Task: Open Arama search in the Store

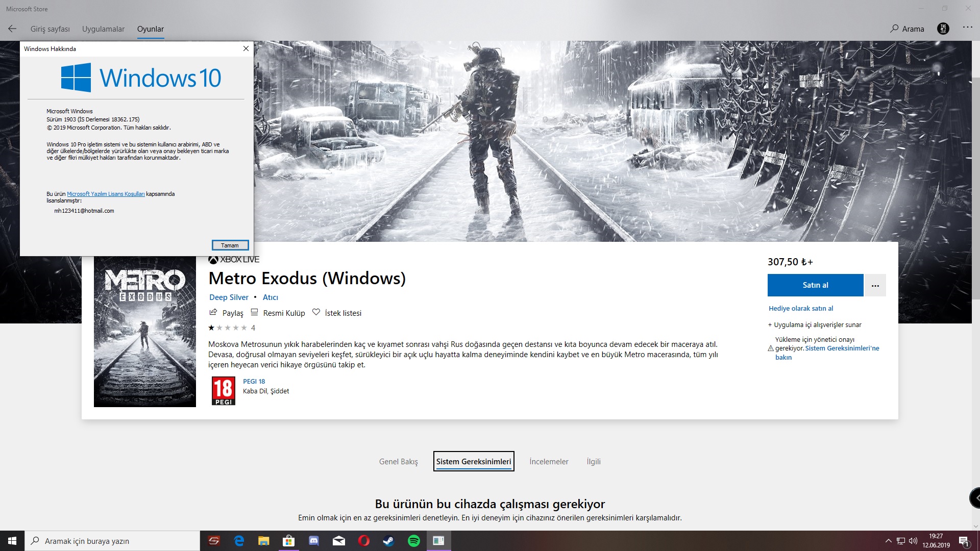Action: point(908,29)
